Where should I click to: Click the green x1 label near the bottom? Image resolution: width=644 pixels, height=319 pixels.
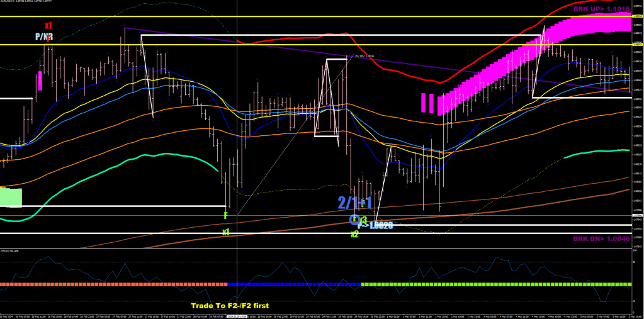tap(225, 232)
